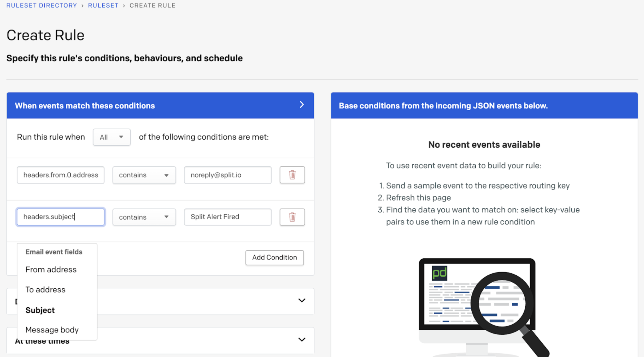Pick 'Message body' from the suggestion list
This screenshot has height=357, width=644.
[x=52, y=330]
